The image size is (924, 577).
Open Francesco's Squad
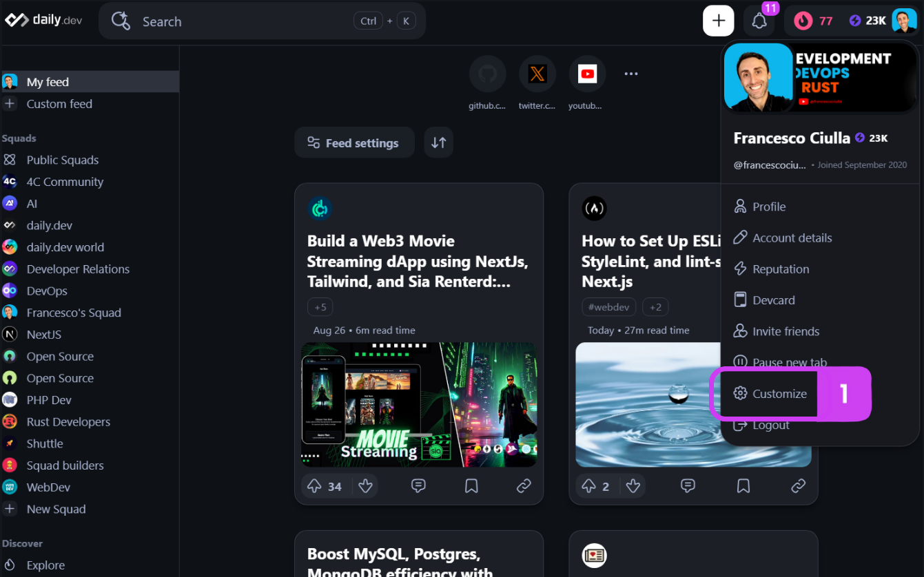90,313
